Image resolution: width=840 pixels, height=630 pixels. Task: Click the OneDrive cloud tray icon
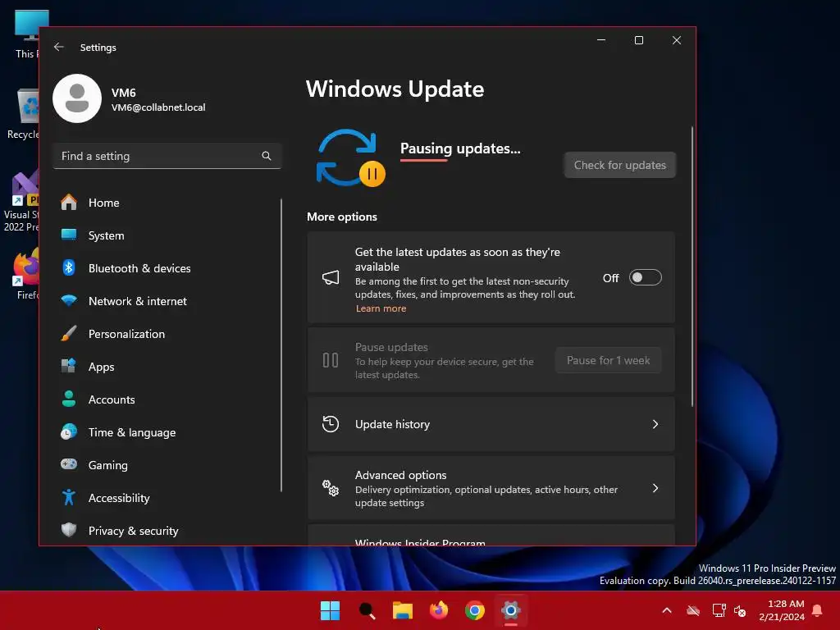tap(693, 610)
